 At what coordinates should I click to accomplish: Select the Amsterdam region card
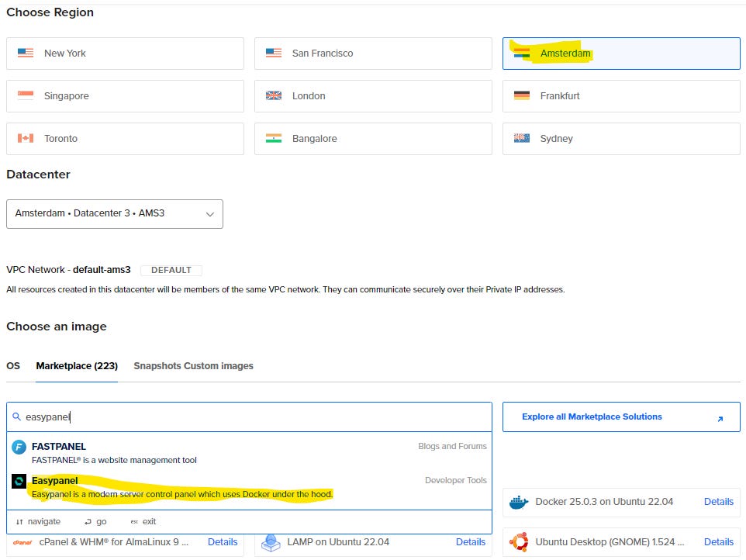pyautogui.click(x=621, y=54)
